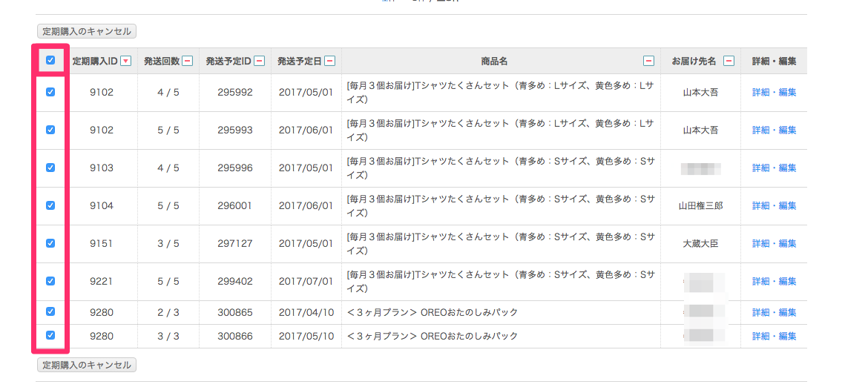868x390 pixels.
Task: Click the shipment ID 296001 cell
Action: (234, 206)
